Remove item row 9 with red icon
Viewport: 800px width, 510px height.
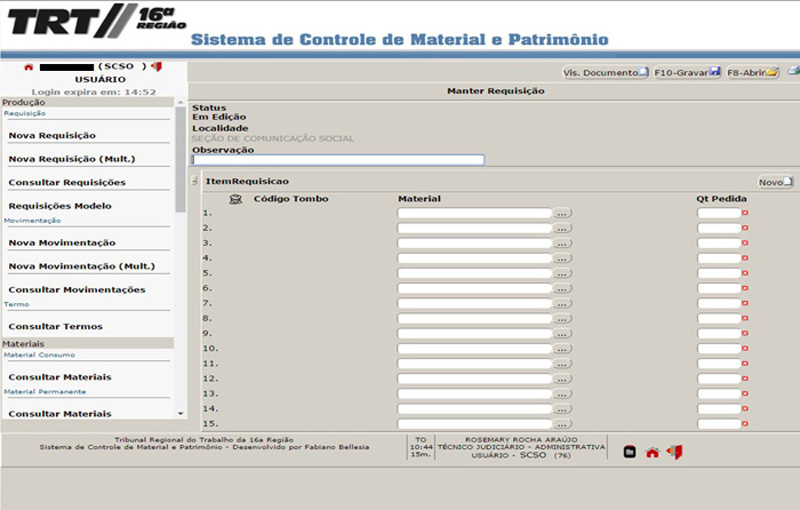tap(745, 334)
